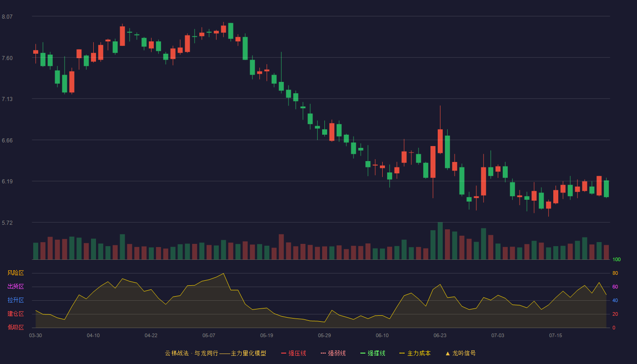Click the 06-10 date label
The image size is (637, 364).
coord(382,335)
